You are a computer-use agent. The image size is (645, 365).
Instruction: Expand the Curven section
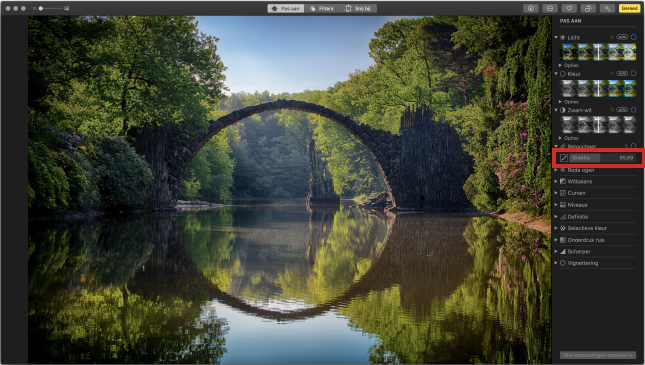[x=556, y=193]
